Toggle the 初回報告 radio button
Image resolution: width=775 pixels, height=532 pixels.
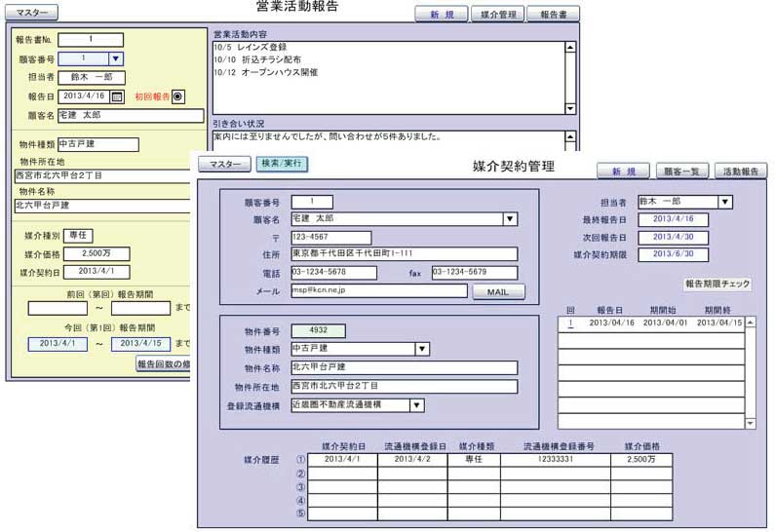178,96
